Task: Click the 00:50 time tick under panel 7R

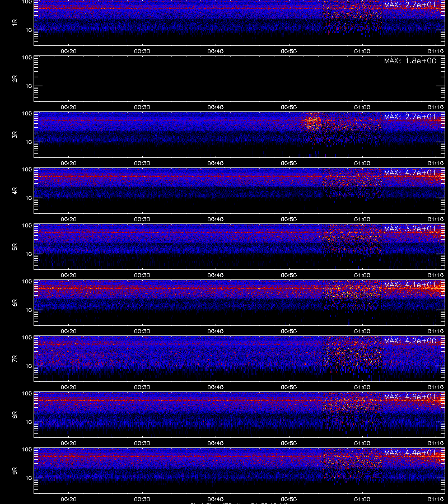Action: 288,388
